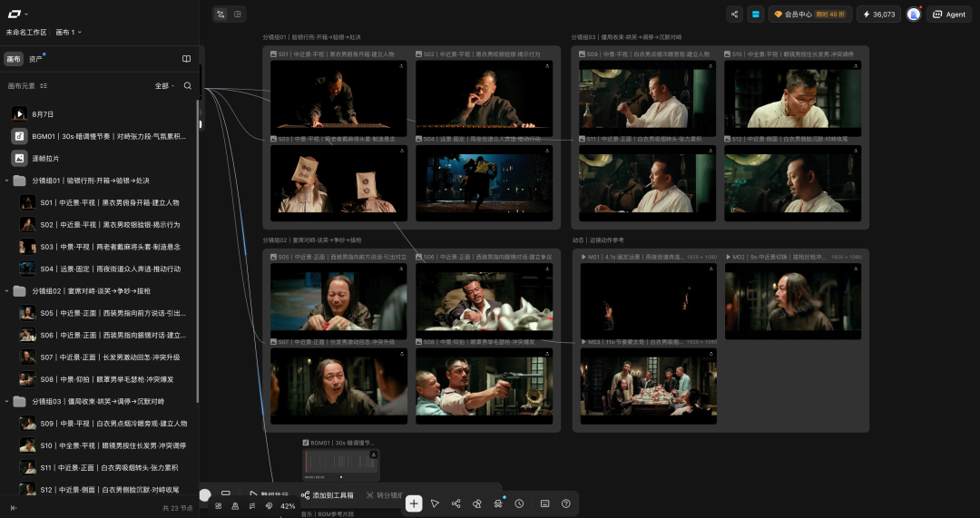Click corner icon on S01 canvas thumbnail
The image size is (980, 518).
tap(401, 65)
